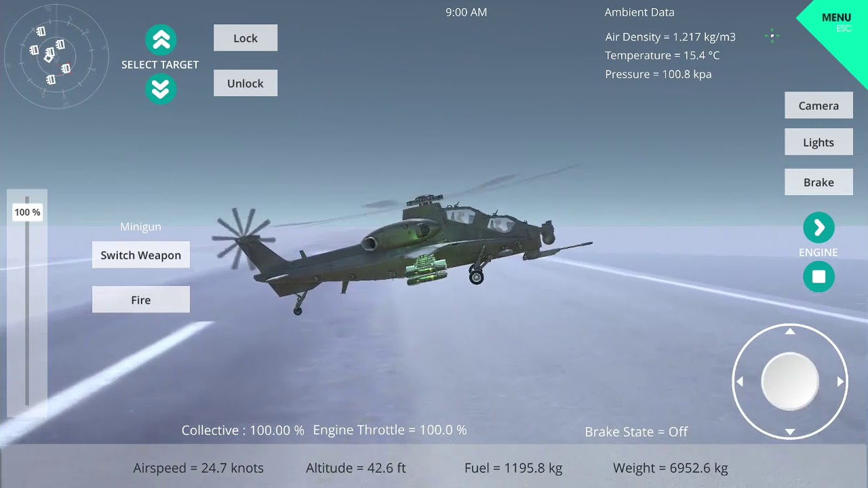Open the green MENU corner button
Screen dimensions: 868x488
click(x=837, y=22)
